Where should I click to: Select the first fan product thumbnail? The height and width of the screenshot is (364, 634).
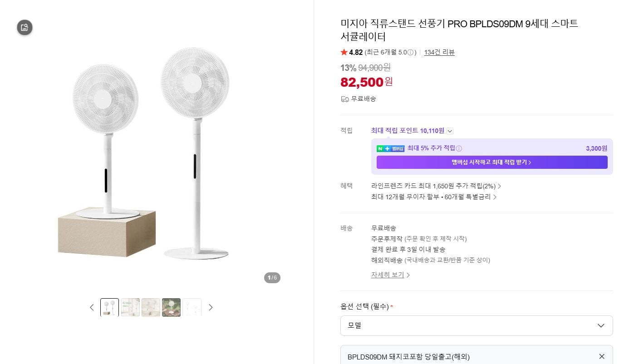(109, 307)
